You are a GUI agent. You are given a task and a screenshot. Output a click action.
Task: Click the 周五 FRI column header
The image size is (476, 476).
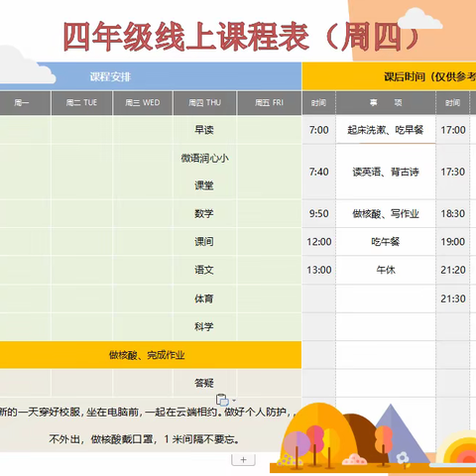[x=269, y=103]
